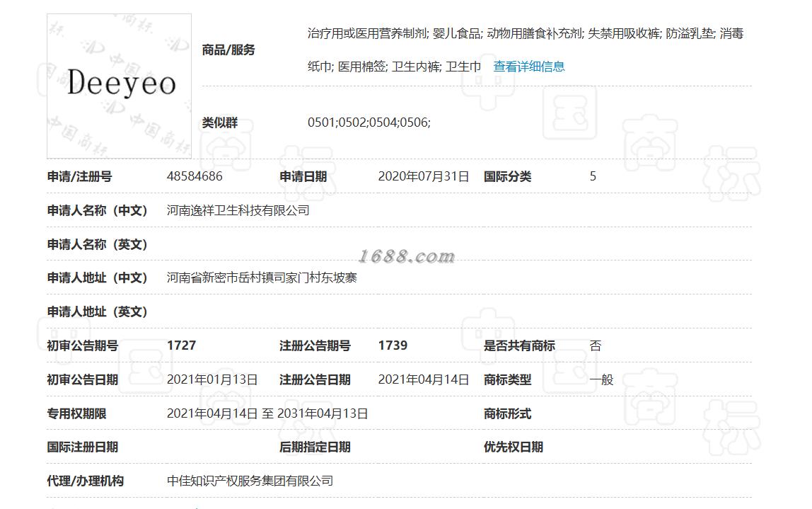Select the application date 2020年07月31日
The image size is (812, 509).
[424, 176]
